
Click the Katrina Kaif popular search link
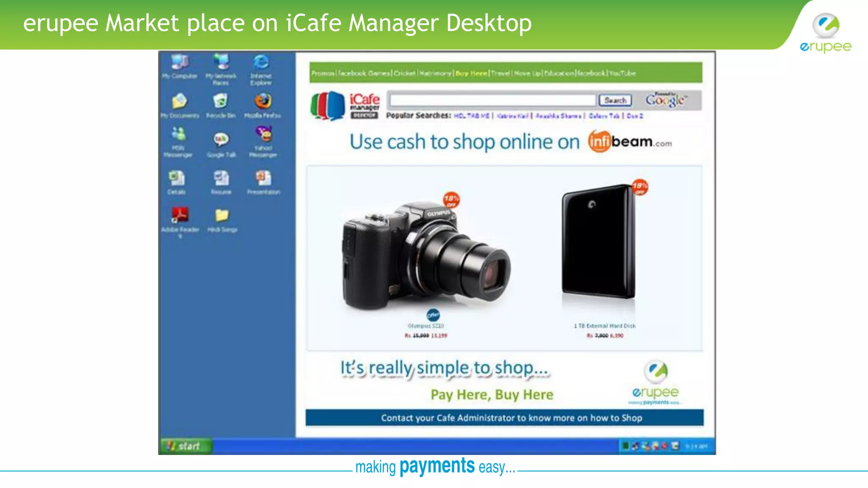512,116
